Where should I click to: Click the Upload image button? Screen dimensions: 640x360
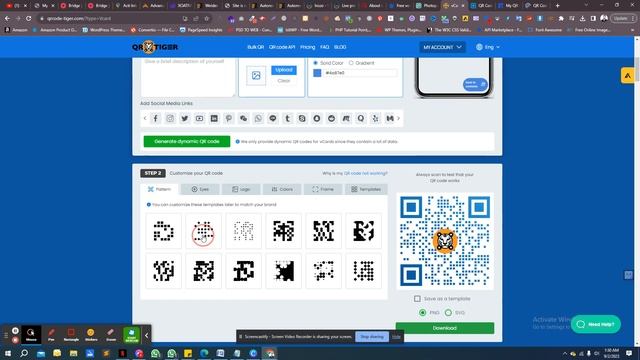tap(284, 70)
